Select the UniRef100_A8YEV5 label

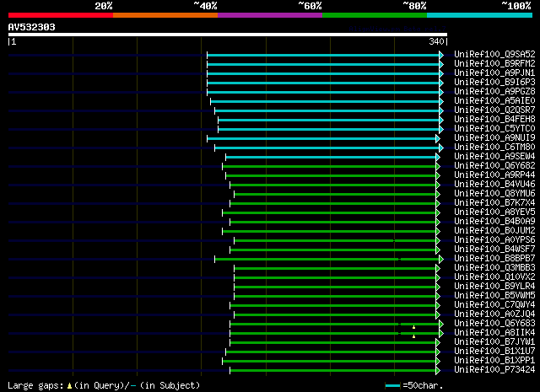click(x=494, y=212)
